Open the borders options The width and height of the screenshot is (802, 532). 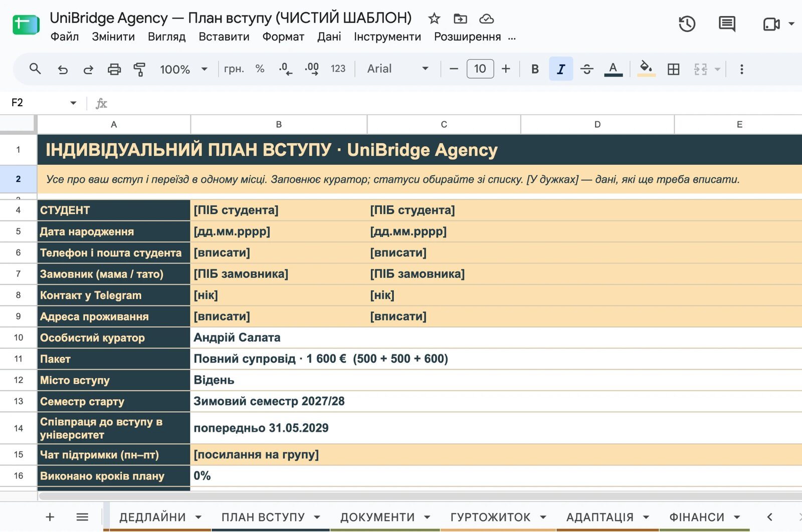[674, 69]
